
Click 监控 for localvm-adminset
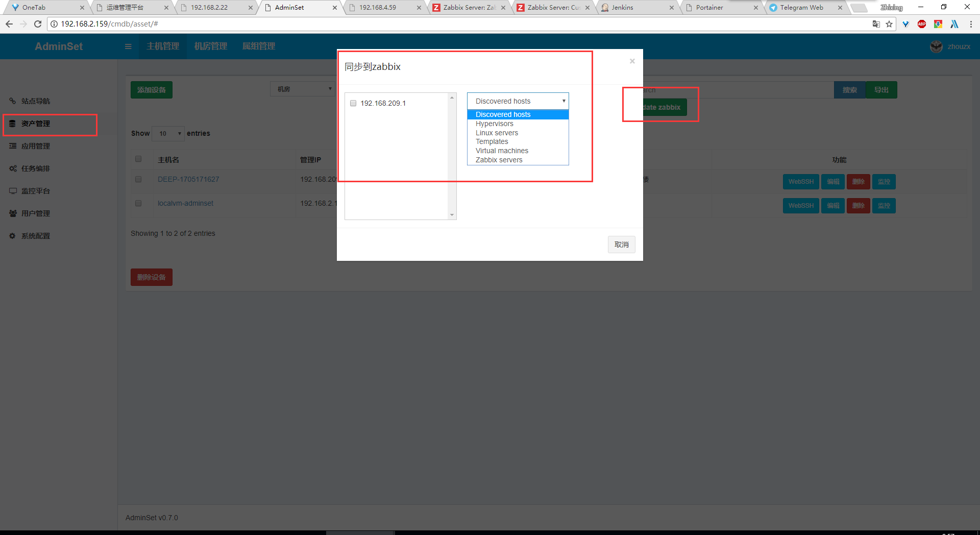tap(884, 206)
